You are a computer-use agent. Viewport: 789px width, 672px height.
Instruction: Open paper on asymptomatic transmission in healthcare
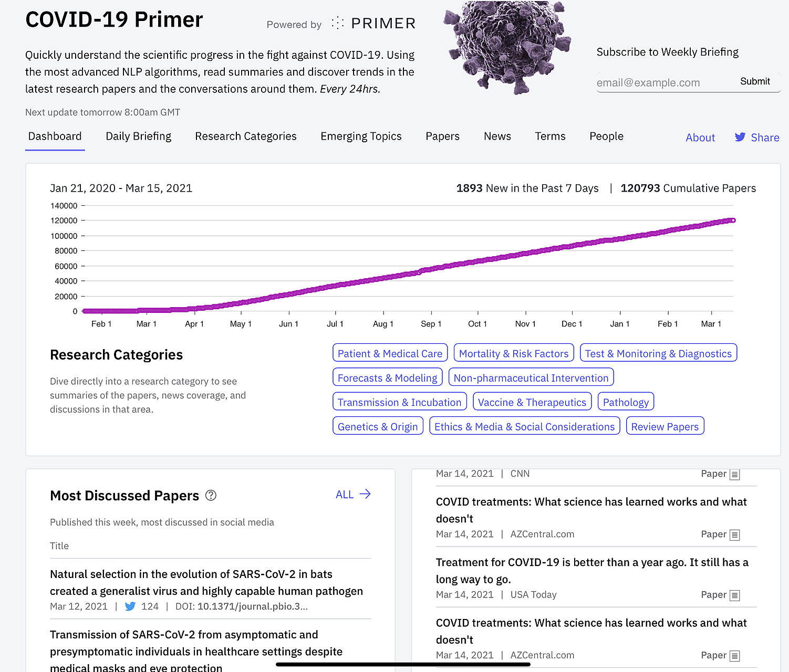point(196,650)
